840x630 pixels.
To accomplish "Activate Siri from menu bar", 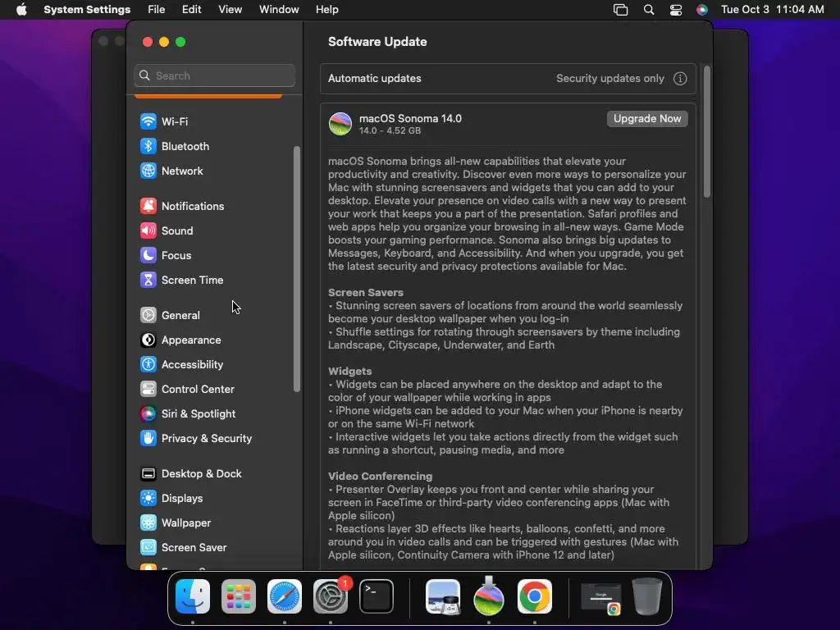I will (702, 10).
